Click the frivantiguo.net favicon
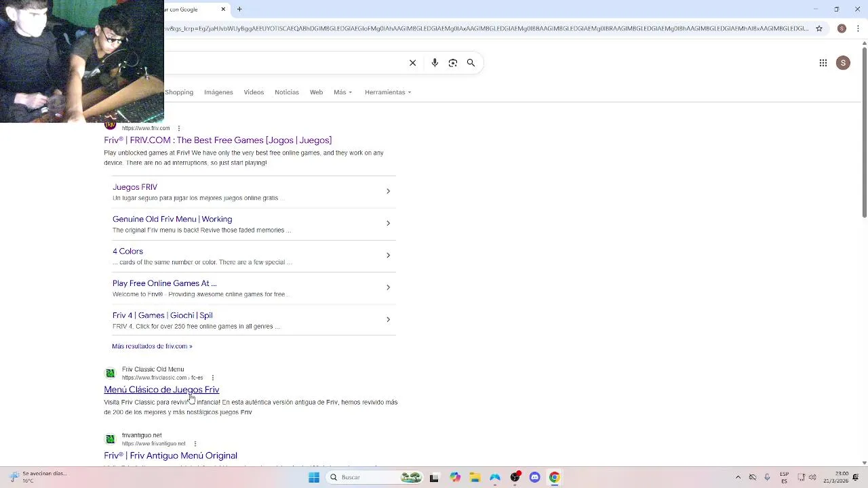 [x=111, y=439]
